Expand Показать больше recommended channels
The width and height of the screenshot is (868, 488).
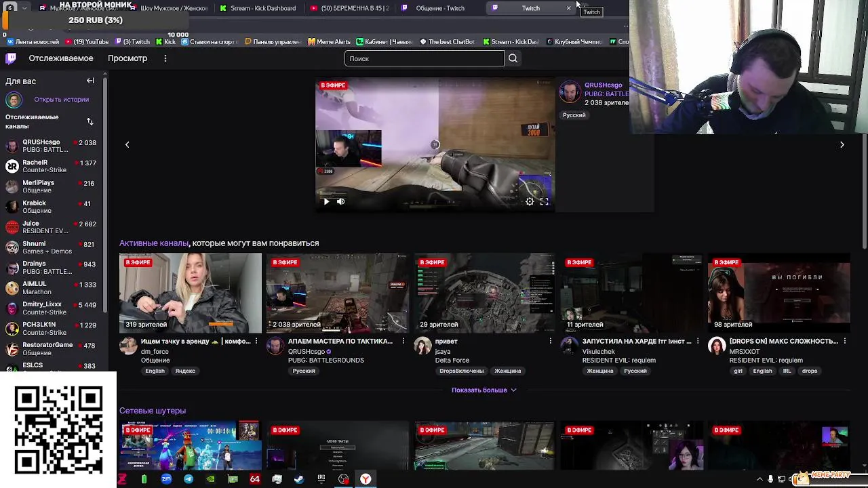484,390
